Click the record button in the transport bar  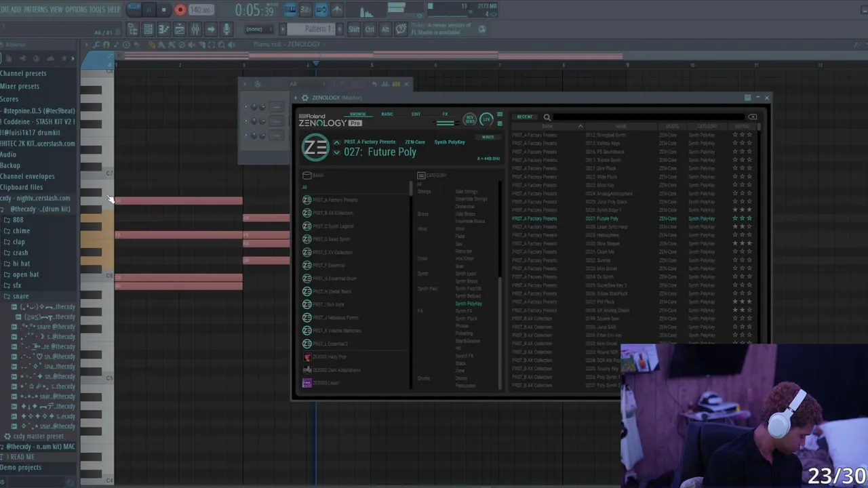point(180,9)
